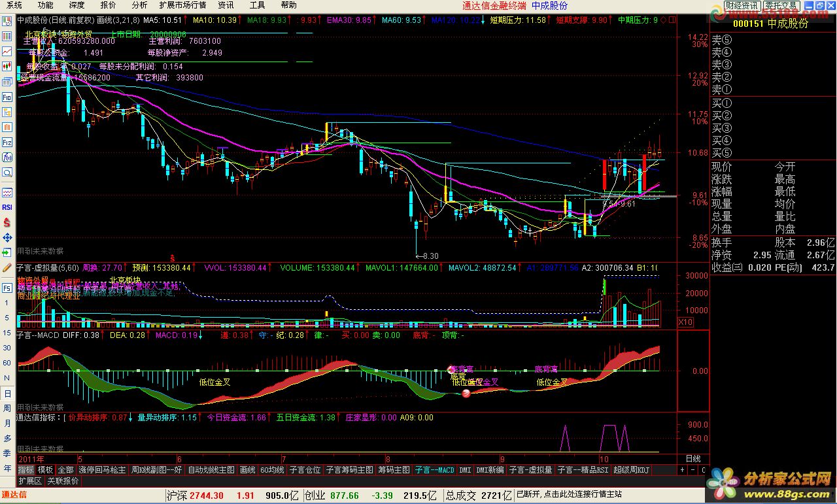Select the 周 weekly period
This screenshot has height=504, width=837.
[7, 408]
